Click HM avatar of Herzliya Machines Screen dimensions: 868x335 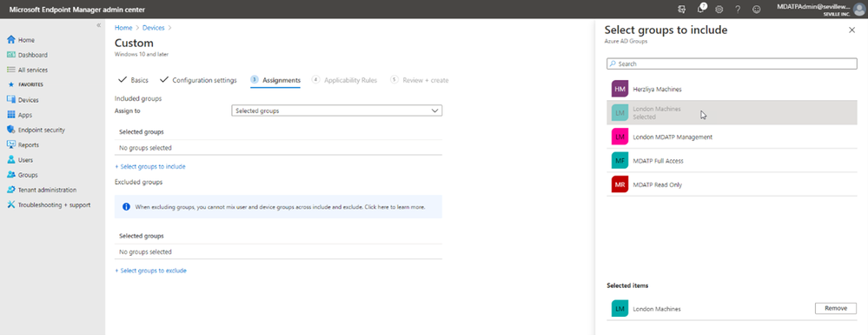tap(620, 89)
